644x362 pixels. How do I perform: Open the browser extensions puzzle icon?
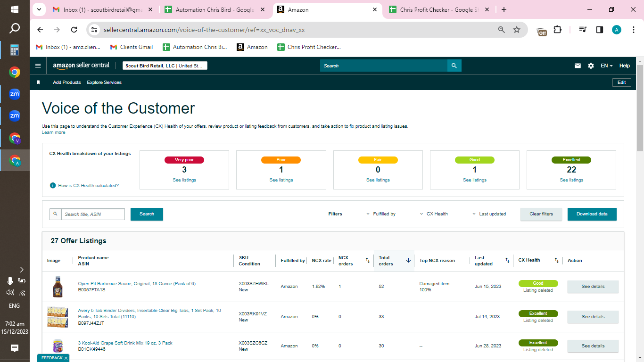click(558, 30)
